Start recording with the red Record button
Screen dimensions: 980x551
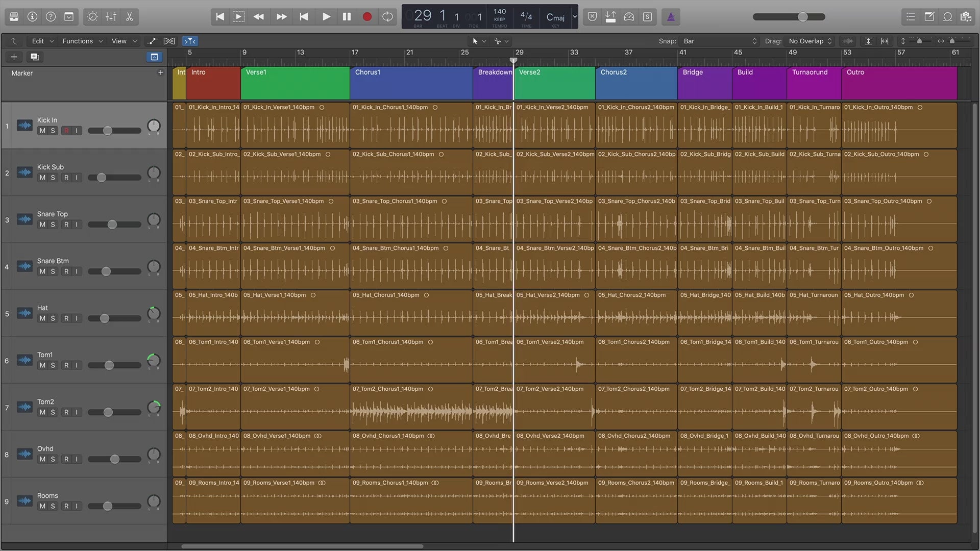point(367,17)
